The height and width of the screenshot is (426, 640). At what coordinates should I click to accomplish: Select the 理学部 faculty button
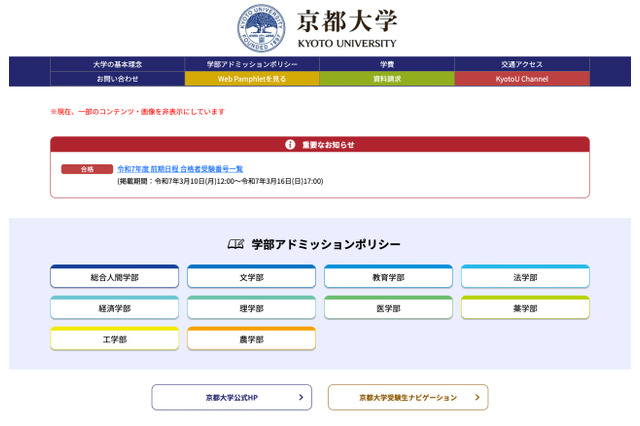251,307
